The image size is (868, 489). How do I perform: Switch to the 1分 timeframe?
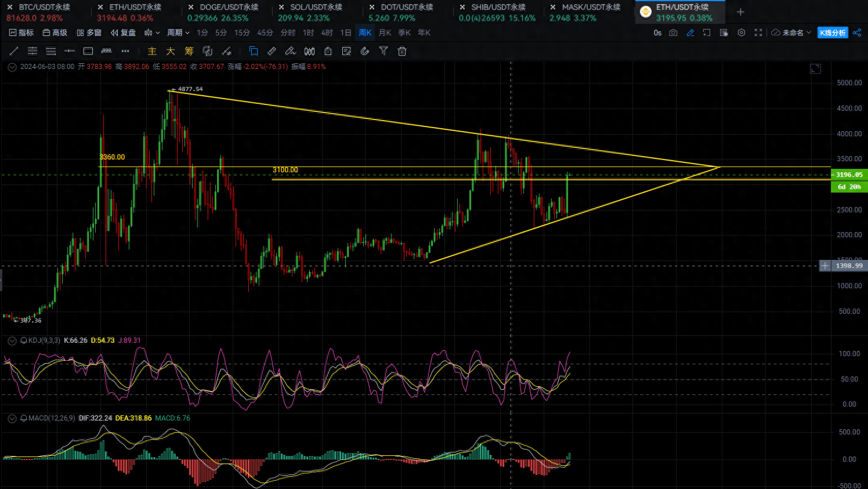click(x=202, y=32)
